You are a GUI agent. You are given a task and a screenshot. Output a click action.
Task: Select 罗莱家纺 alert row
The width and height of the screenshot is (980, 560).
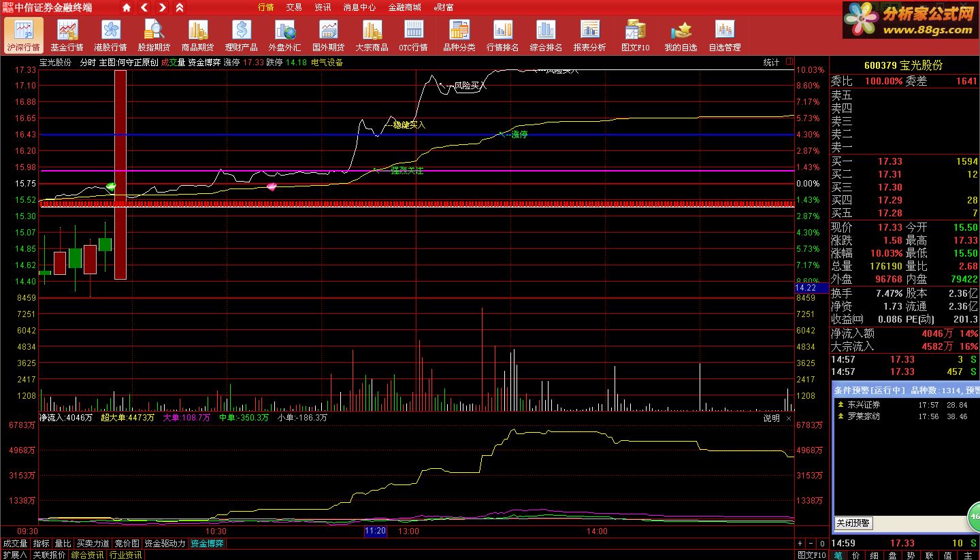click(x=905, y=416)
